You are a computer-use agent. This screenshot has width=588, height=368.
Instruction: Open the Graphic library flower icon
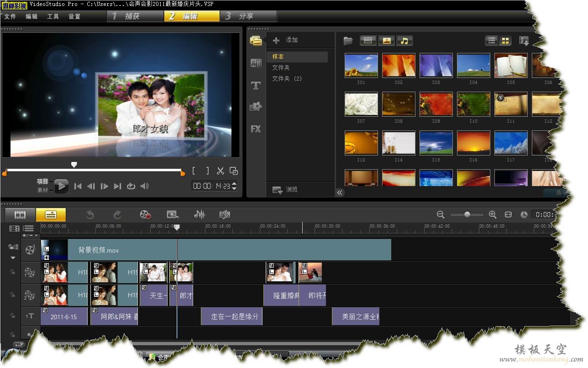click(256, 107)
